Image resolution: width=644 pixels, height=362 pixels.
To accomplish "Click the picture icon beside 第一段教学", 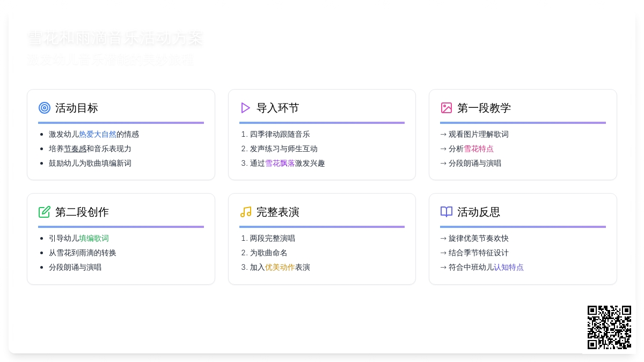I will (447, 108).
